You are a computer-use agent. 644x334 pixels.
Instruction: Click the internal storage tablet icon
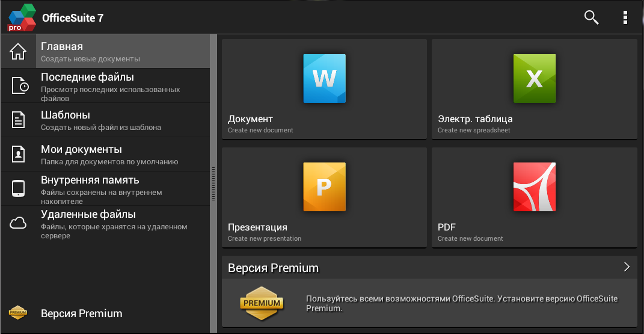point(19,188)
